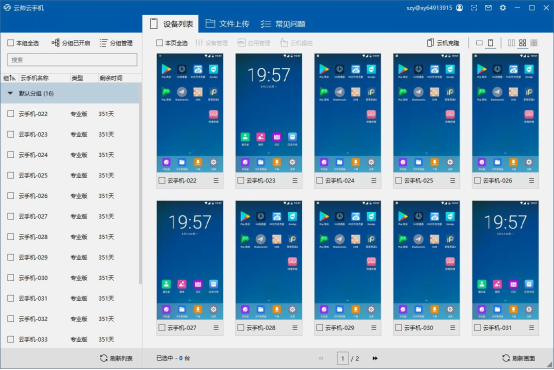Jump to the last page arrow
The height and width of the screenshot is (370, 554).
[375, 358]
